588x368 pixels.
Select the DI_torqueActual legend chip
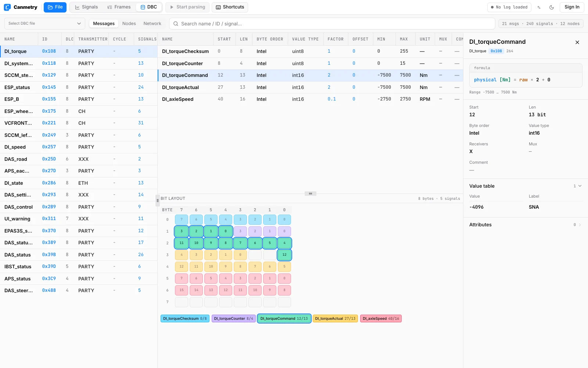tap(335, 319)
